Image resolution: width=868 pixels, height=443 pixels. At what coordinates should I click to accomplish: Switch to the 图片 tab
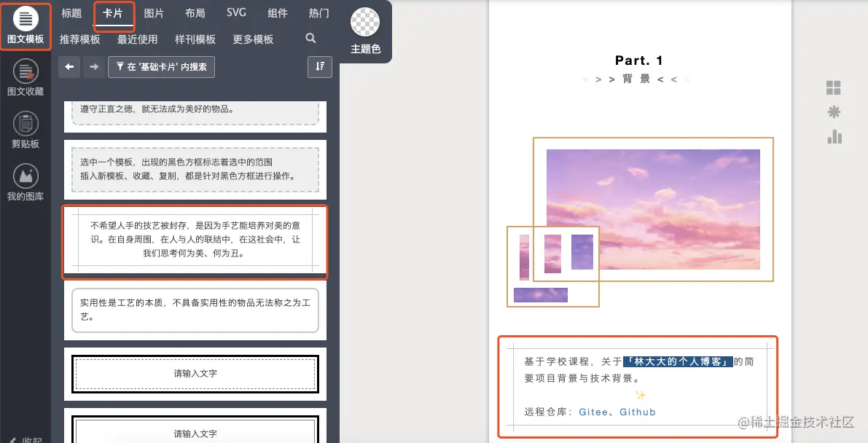pos(153,13)
